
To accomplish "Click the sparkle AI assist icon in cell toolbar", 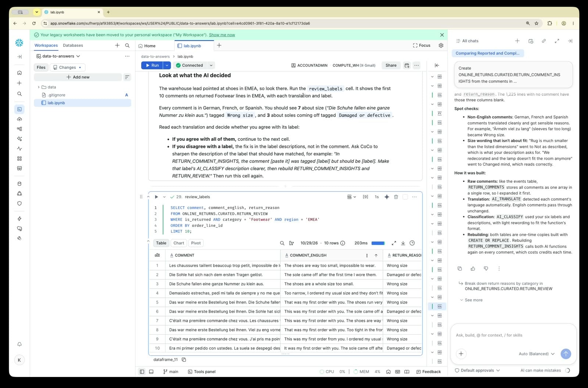I will [387, 197].
